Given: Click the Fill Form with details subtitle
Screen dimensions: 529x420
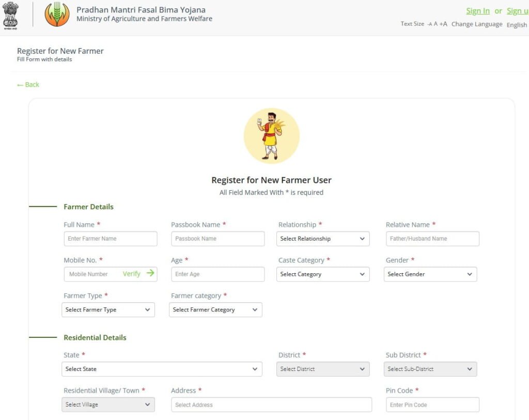Looking at the screenshot, I should (44, 59).
